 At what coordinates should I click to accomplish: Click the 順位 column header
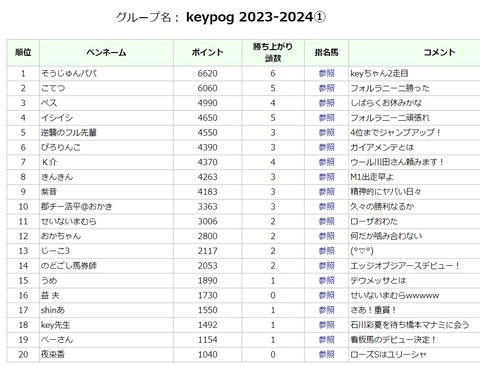pos(23,52)
